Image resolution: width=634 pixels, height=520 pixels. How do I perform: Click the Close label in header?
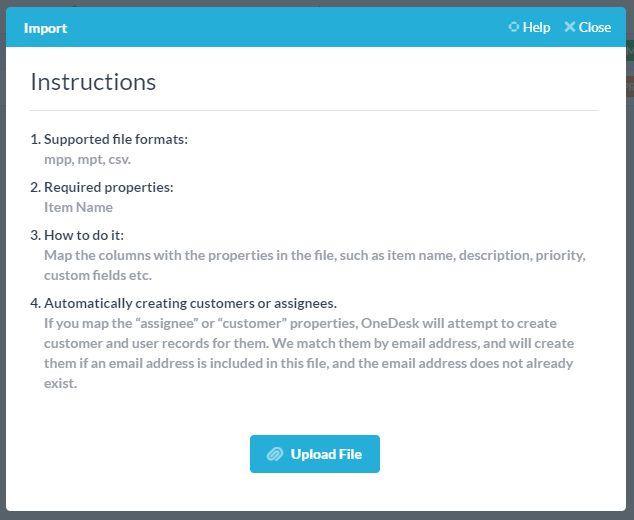tap(595, 27)
